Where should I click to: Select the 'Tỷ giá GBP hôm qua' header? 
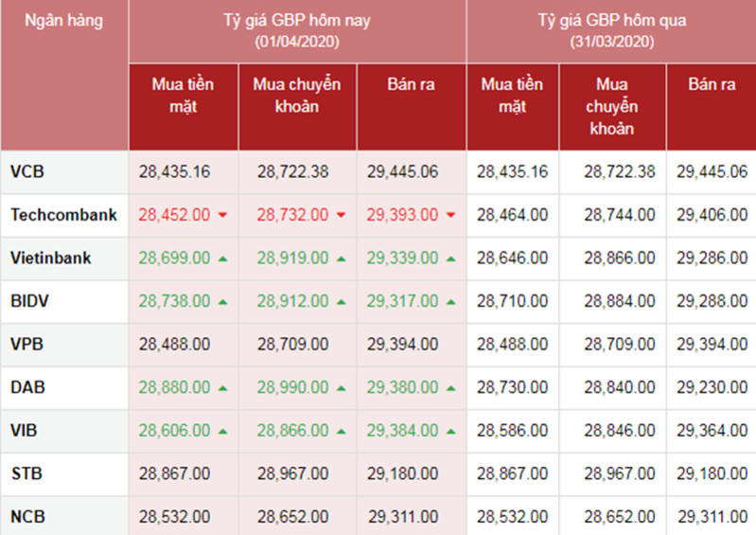point(611,31)
